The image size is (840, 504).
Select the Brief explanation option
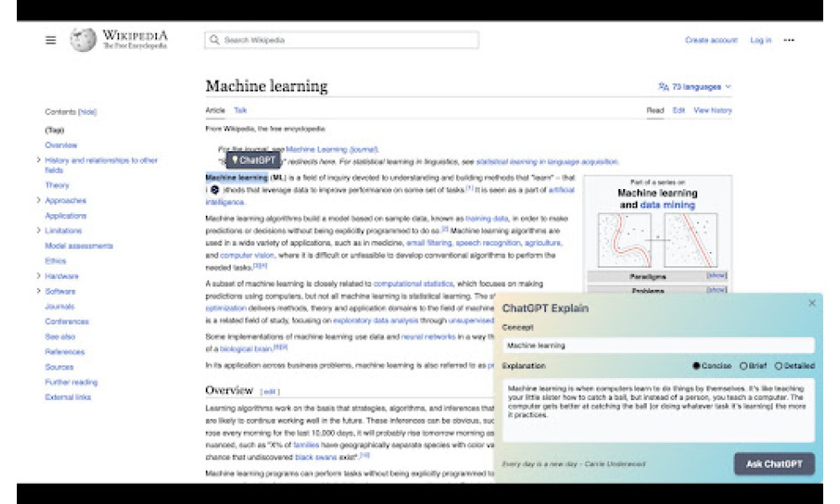[x=753, y=365]
